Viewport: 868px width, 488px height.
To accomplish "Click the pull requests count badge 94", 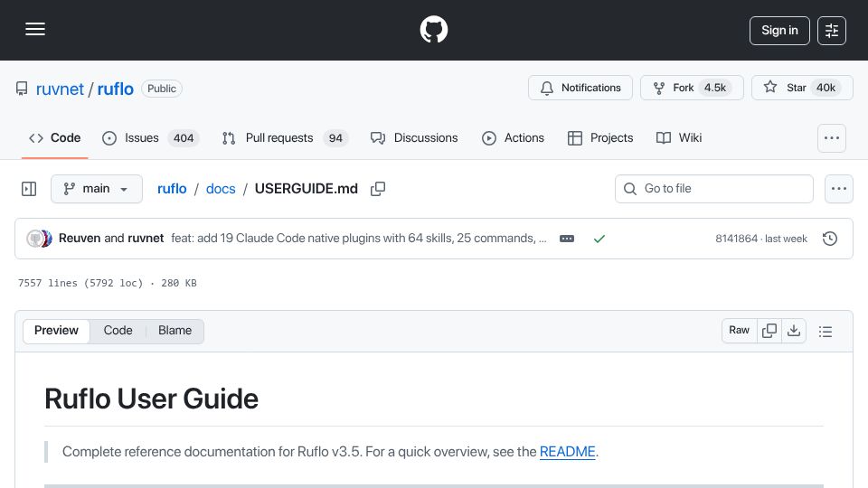I will click(335, 137).
